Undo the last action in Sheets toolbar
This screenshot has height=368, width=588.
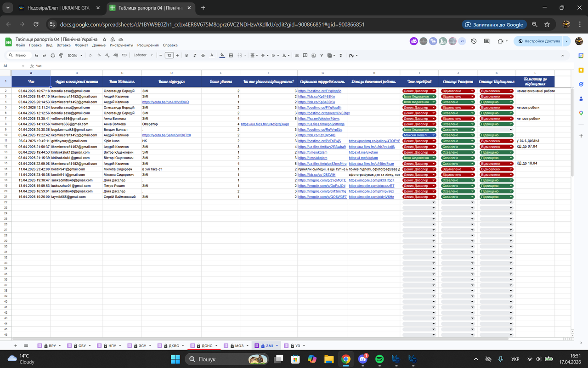click(x=36, y=55)
